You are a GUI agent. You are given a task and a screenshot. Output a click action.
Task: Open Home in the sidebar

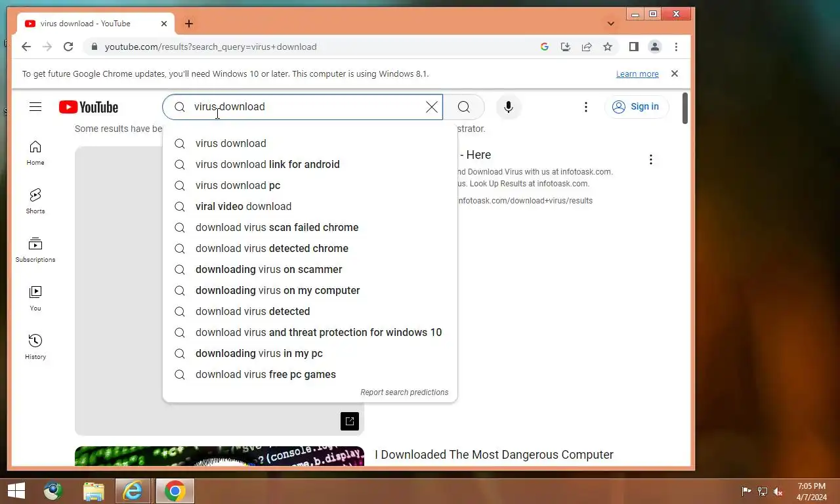35,153
